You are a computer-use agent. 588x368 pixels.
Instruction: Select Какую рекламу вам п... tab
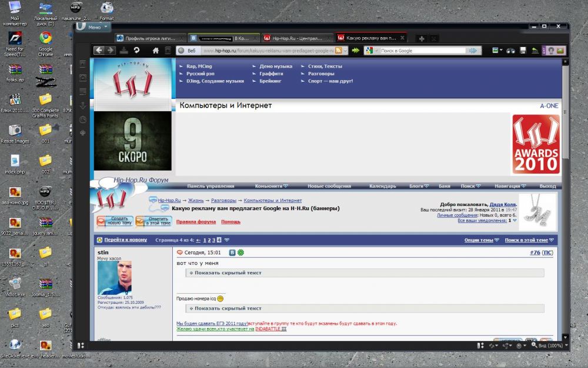click(370, 38)
